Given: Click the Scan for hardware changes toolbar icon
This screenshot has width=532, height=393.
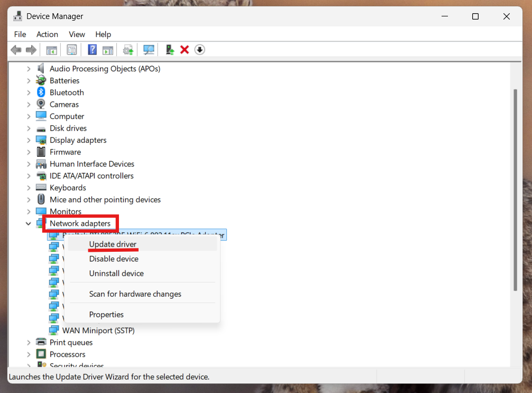Looking at the screenshot, I should point(149,49).
